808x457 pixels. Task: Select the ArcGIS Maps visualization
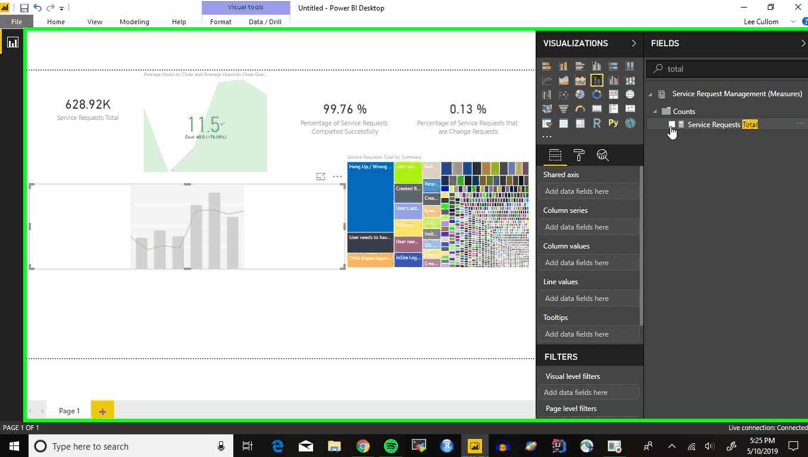pyautogui.click(x=630, y=123)
